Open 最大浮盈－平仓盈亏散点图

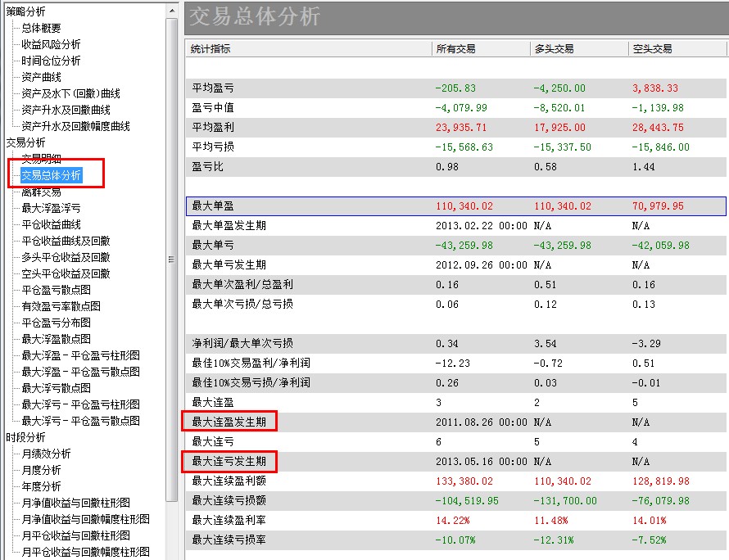[x=81, y=372]
